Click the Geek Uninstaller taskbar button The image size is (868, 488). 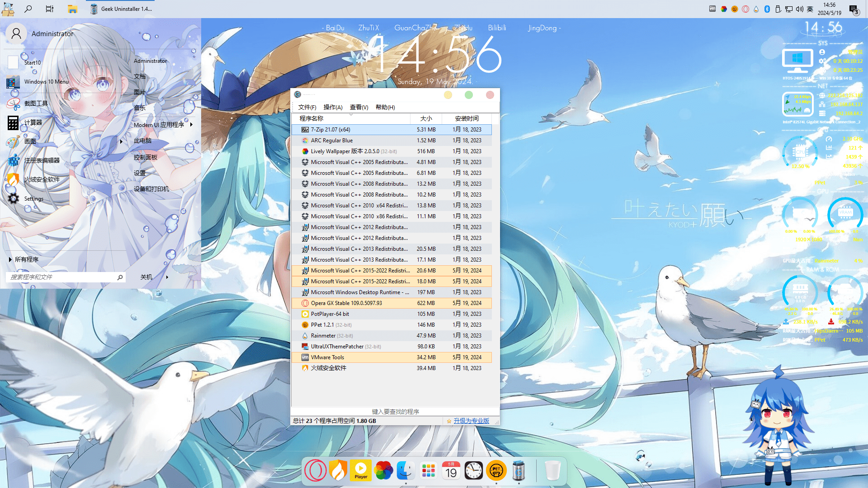(121, 9)
